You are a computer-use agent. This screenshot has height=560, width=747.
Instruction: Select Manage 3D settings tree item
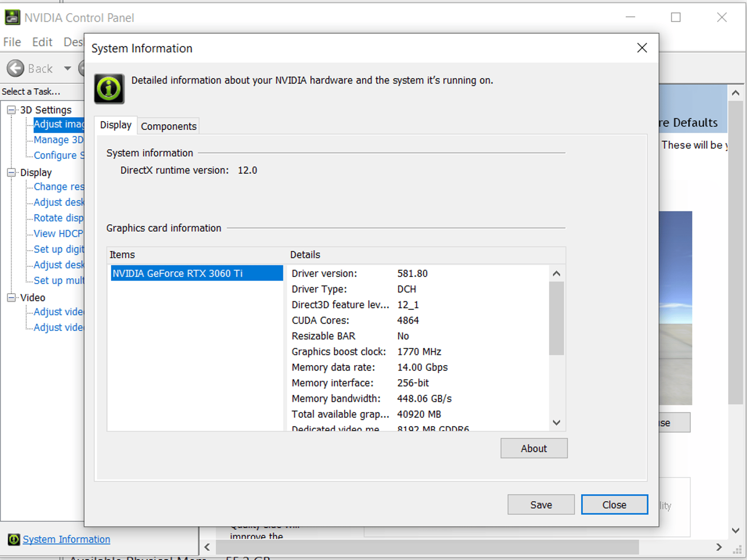pos(59,140)
